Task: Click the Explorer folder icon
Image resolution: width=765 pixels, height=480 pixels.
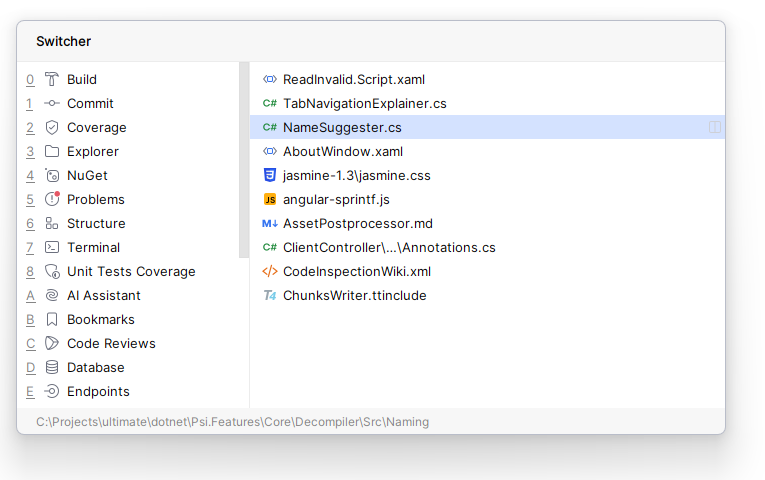Action: pyautogui.click(x=52, y=152)
